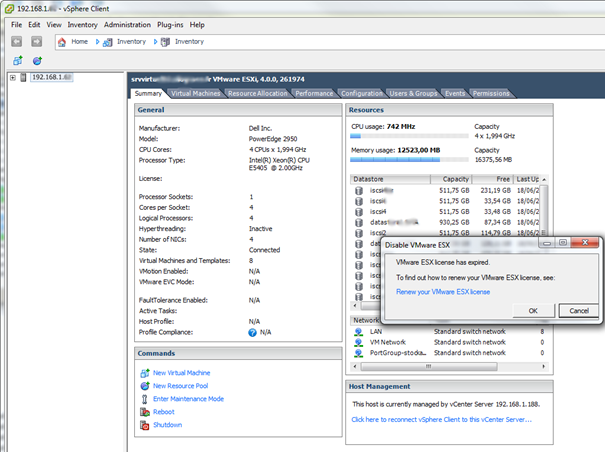Click the VM Network icon
605x452 pixels.
tap(358, 342)
